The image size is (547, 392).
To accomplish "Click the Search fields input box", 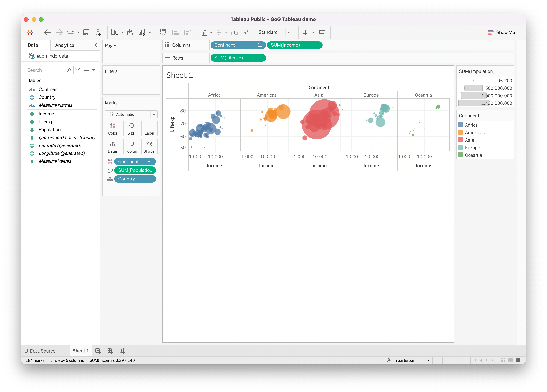I will (49, 70).
